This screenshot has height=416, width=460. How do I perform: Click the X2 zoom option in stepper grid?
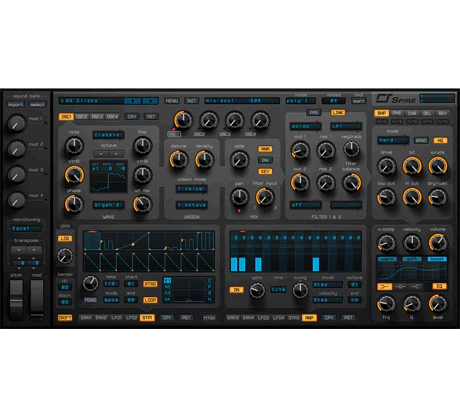tap(167, 287)
